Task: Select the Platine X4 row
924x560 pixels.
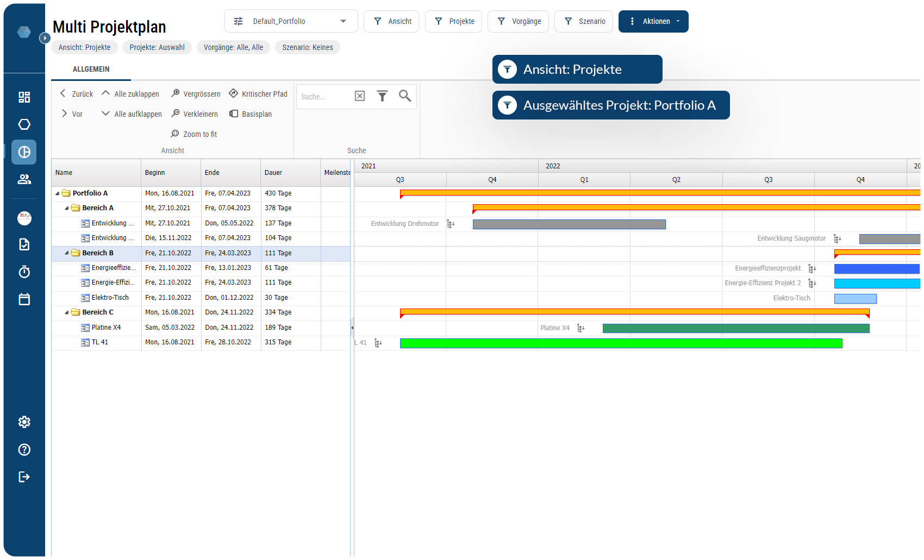Action: (x=201, y=328)
